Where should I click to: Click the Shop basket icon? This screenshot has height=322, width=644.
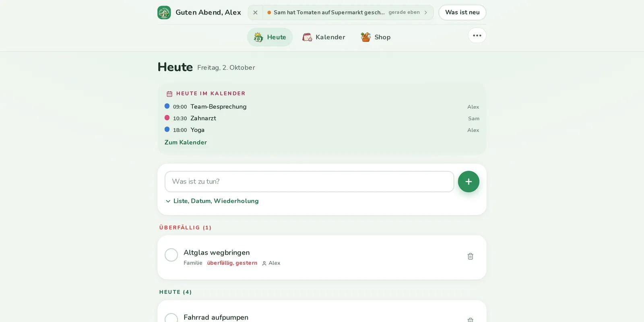(x=365, y=37)
